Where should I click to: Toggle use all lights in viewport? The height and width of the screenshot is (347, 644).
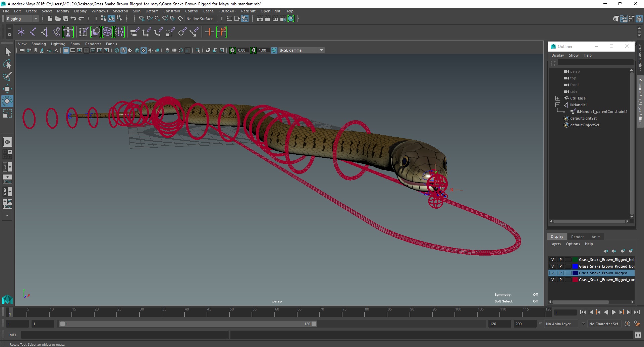150,50
